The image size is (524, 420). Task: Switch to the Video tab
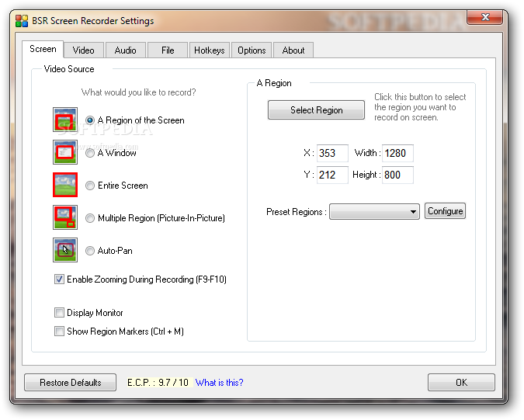click(x=84, y=50)
